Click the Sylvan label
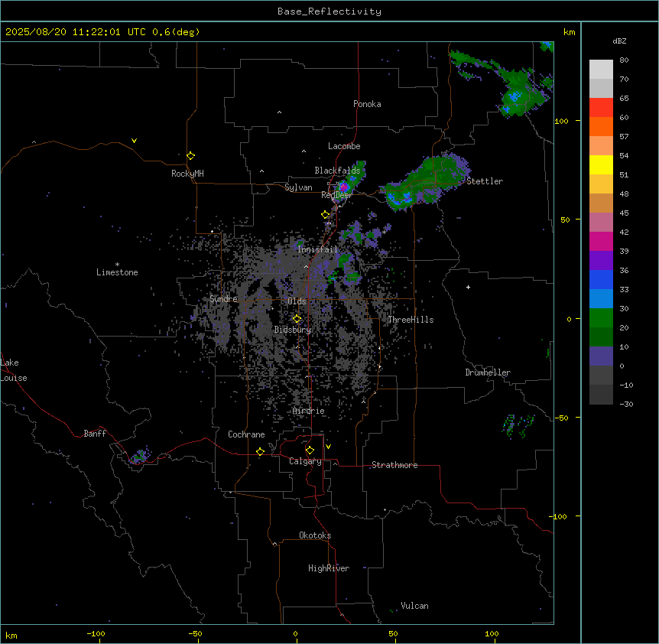 [x=298, y=187]
